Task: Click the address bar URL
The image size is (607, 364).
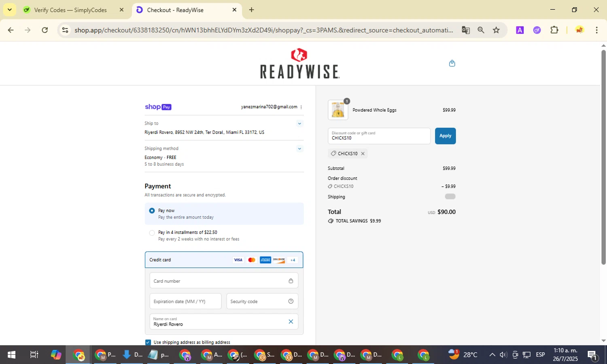Action: coord(264,30)
